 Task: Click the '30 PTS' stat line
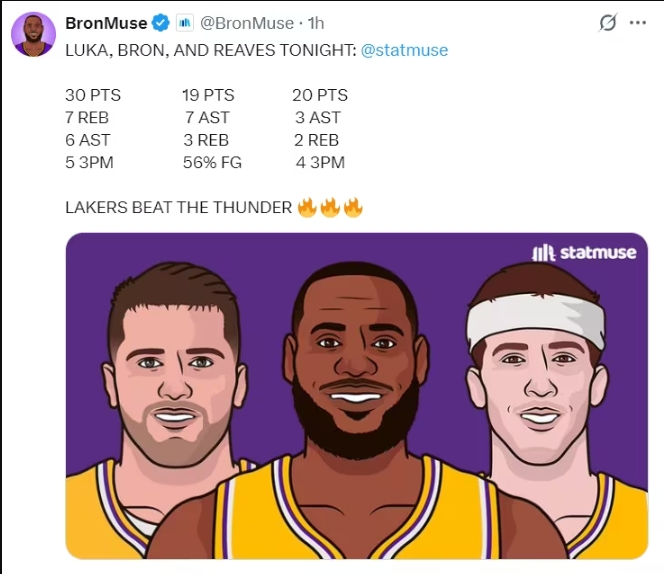click(x=93, y=95)
